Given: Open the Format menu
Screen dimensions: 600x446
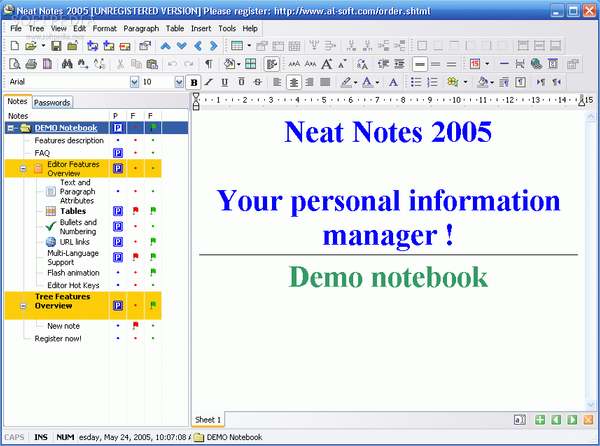Looking at the screenshot, I should pyautogui.click(x=104, y=29).
